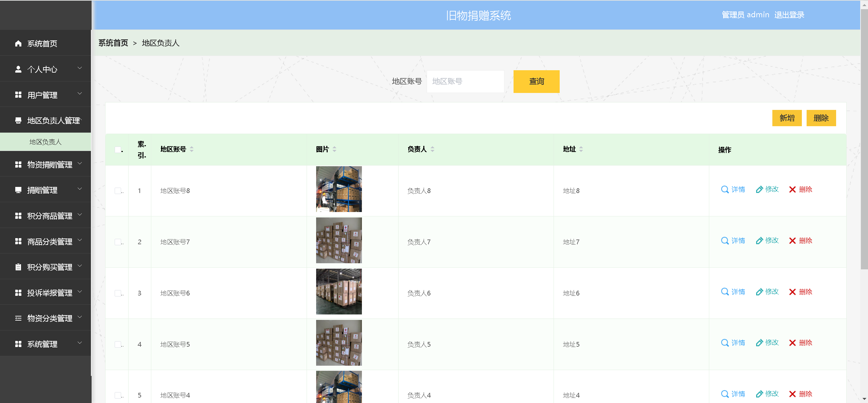Check the row checkbox for 地区账号7
Screen dimensions: 868x403
tap(118, 242)
